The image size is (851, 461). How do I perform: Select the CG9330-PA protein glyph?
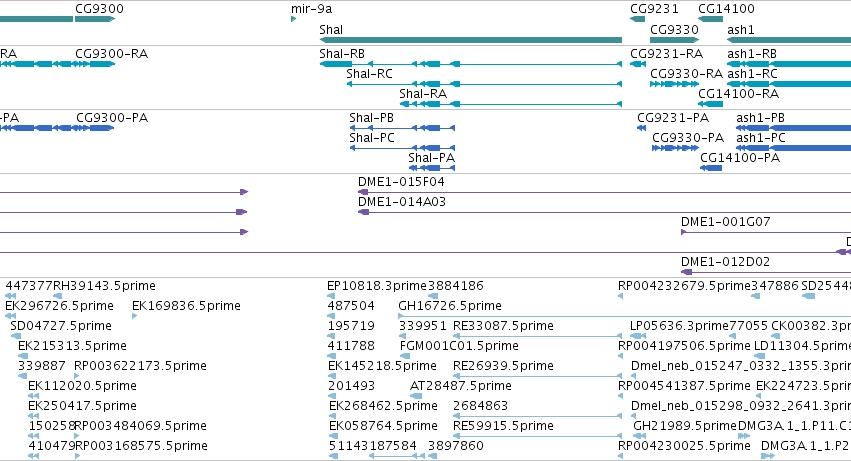(675, 148)
